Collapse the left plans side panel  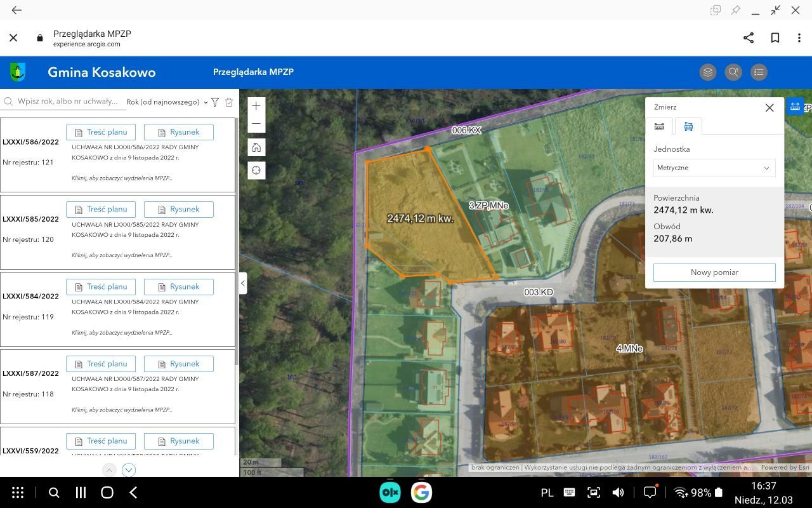[243, 283]
